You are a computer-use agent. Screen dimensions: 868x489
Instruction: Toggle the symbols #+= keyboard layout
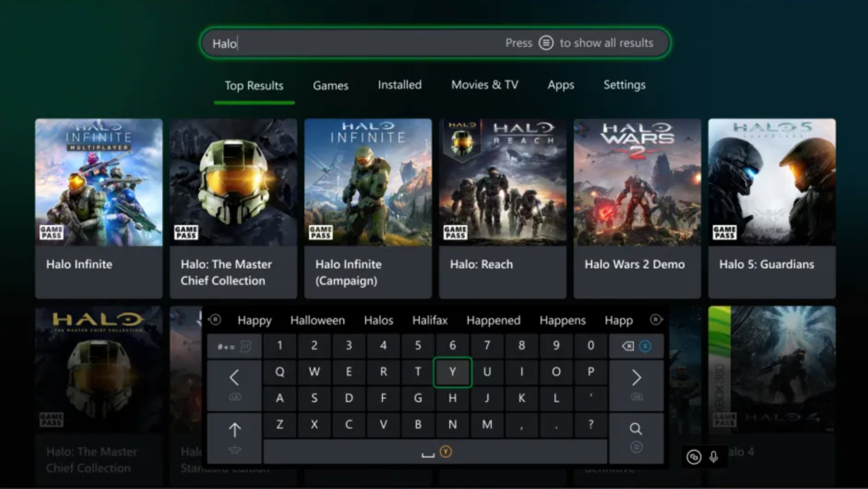(234, 346)
